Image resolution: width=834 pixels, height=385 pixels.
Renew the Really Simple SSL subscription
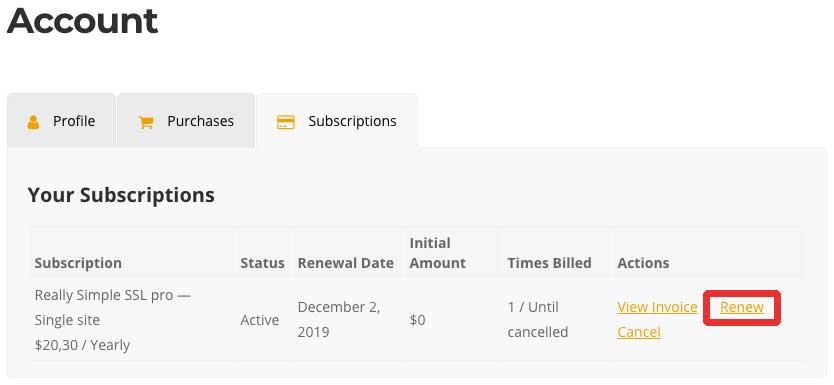(741, 307)
